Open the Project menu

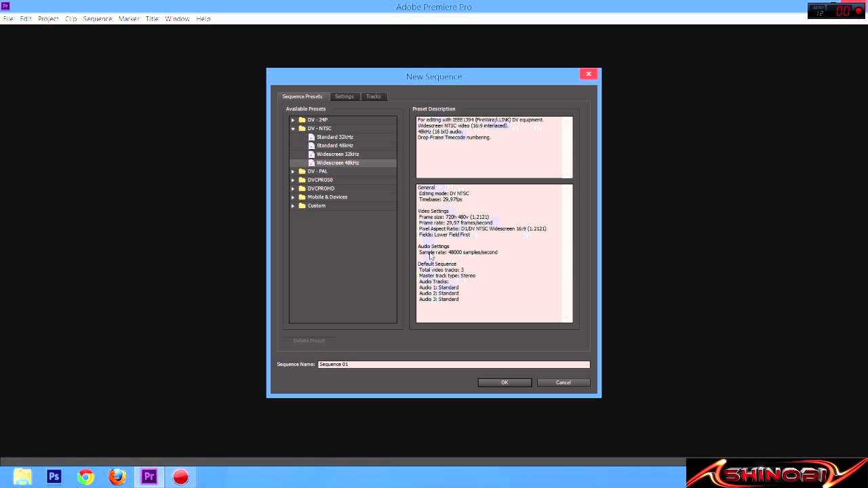click(48, 19)
